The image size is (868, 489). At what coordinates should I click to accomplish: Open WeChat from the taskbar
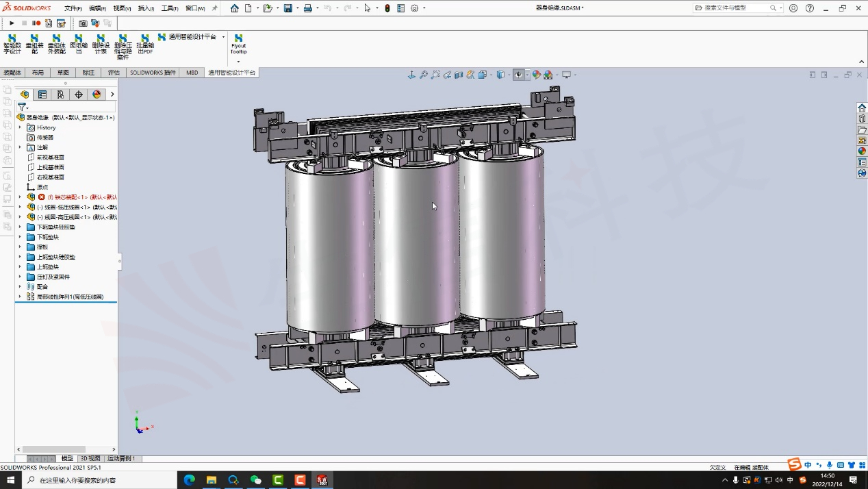[x=256, y=480]
